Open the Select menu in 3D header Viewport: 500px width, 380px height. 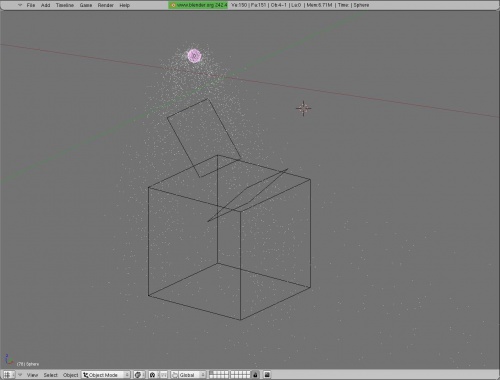[x=50, y=375]
